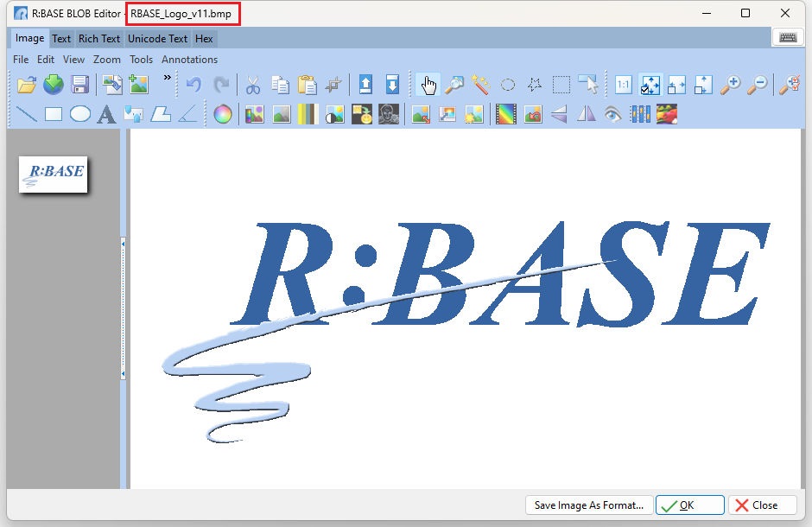
Task: Click the image callout annotation icon
Action: 134,114
